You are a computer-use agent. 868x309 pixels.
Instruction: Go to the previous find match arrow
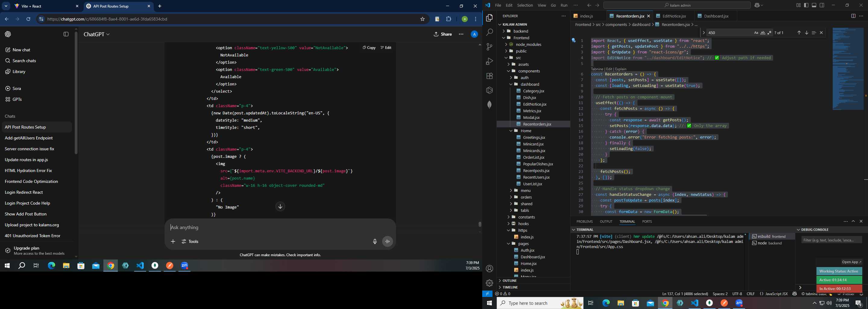tap(799, 33)
